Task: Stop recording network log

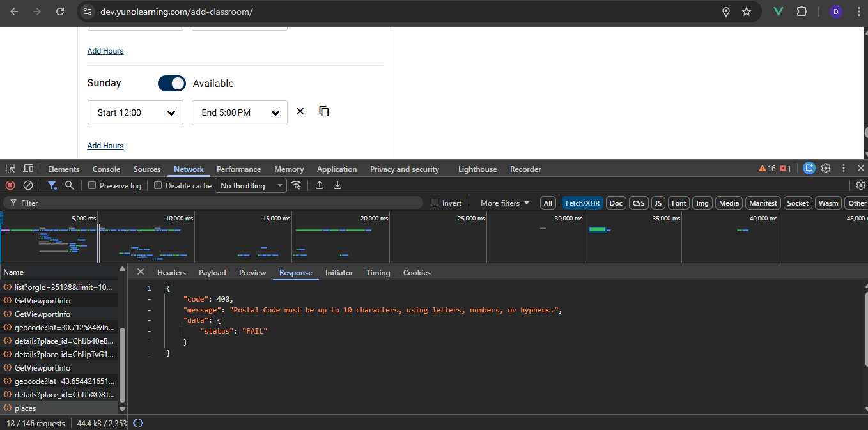Action: (x=10, y=185)
